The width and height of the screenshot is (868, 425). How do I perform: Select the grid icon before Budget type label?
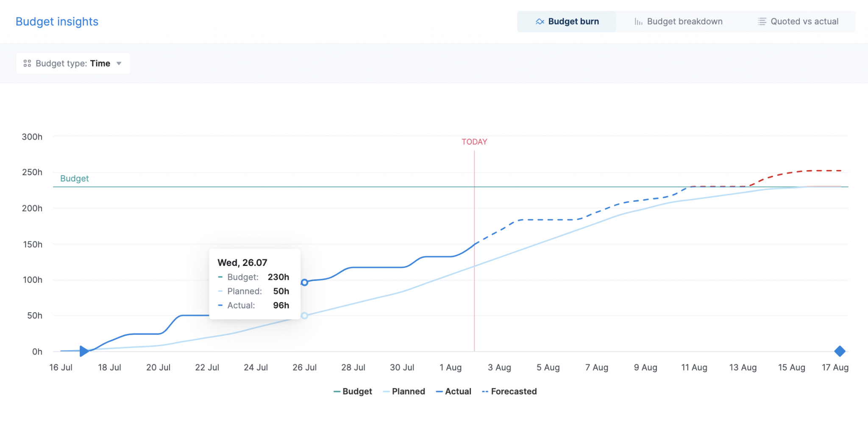[27, 63]
